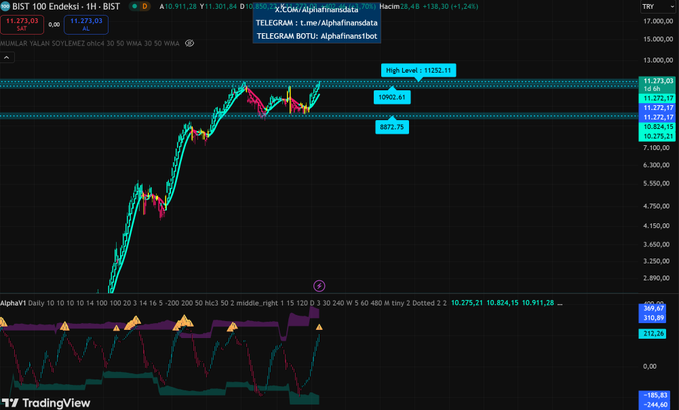Viewport: 679px width, 410px height.
Task: Collapse the indicator legend with chevron
Action: pyautogui.click(x=7, y=57)
